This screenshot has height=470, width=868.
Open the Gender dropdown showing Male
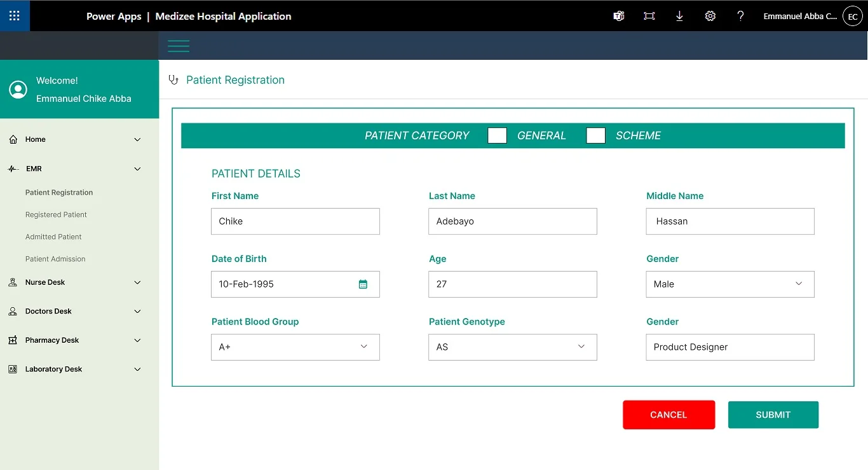coord(729,284)
